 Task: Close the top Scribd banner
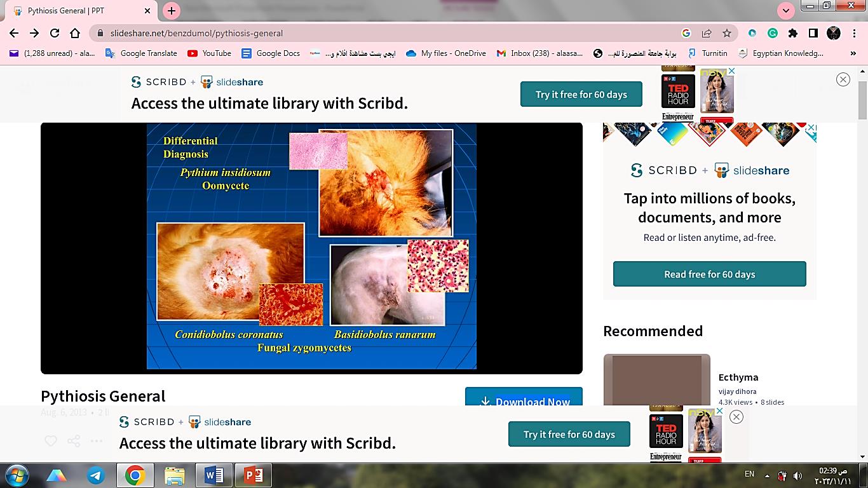[843, 79]
